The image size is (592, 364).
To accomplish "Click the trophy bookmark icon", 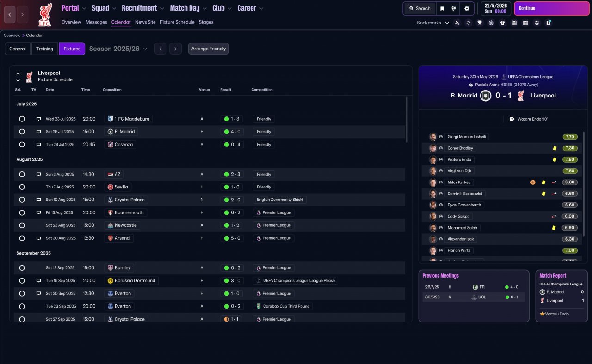I will (480, 23).
